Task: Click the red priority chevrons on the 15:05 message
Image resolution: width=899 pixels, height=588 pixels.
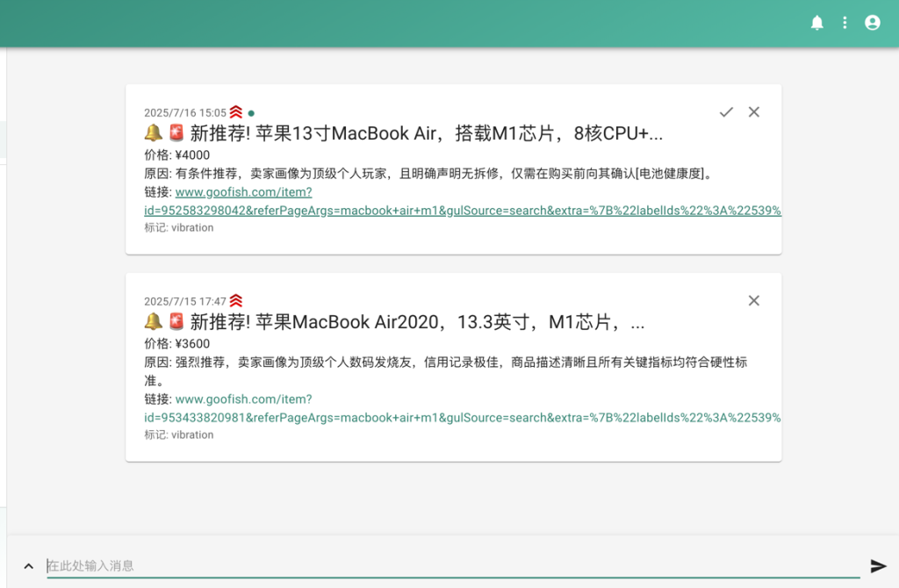Action: pyautogui.click(x=235, y=111)
